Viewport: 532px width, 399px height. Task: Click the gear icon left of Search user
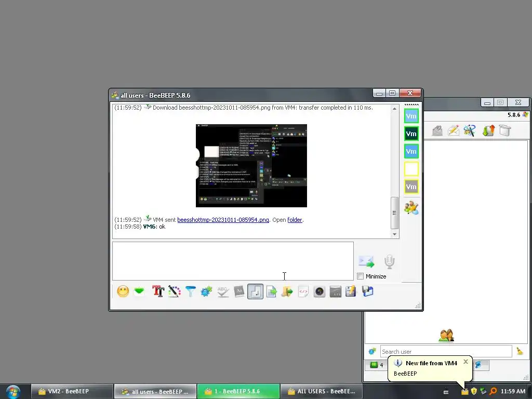point(372,352)
